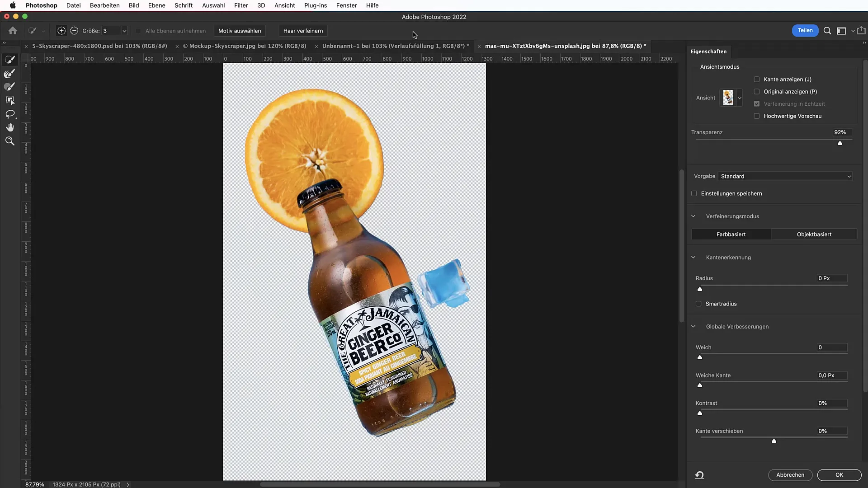Click the reset workspace arrow icon
The image size is (868, 488).
699,475
